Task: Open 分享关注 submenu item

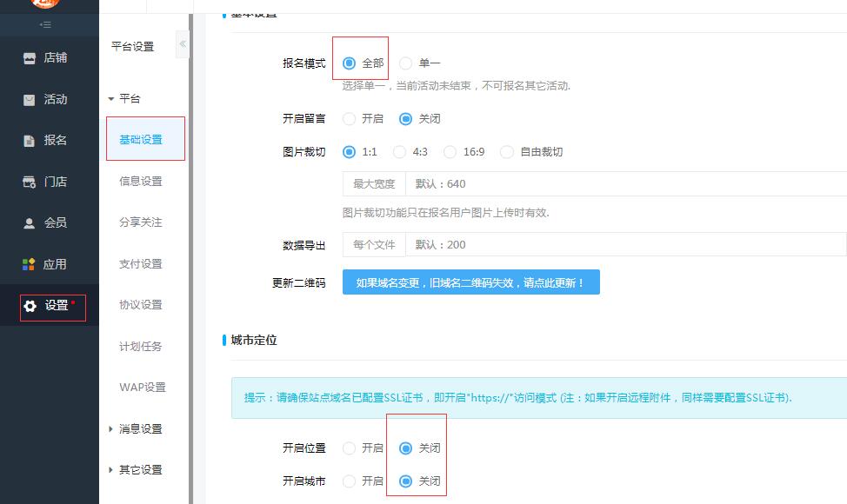Action: point(141,222)
